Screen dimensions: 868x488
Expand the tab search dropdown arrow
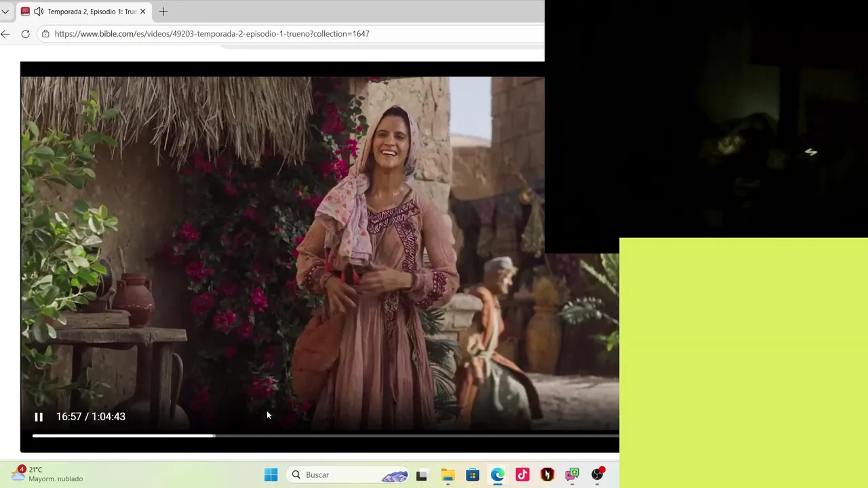click(5, 12)
